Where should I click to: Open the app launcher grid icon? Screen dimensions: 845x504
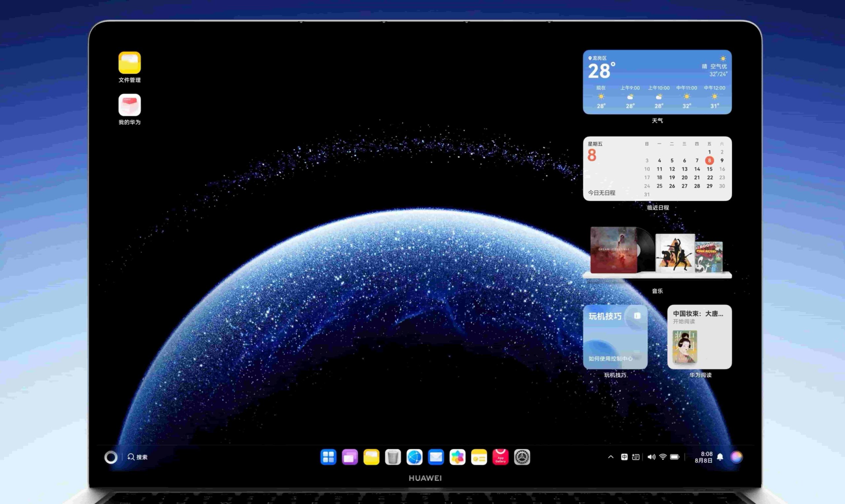click(x=328, y=457)
